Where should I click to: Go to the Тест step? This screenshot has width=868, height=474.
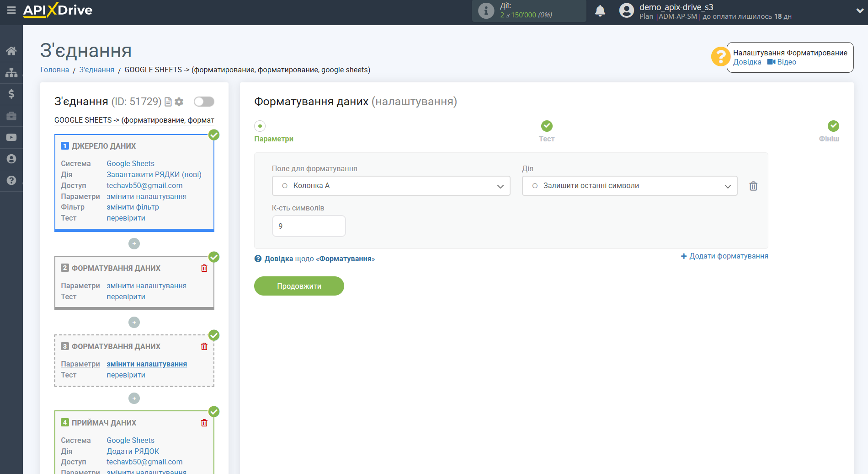pyautogui.click(x=547, y=139)
